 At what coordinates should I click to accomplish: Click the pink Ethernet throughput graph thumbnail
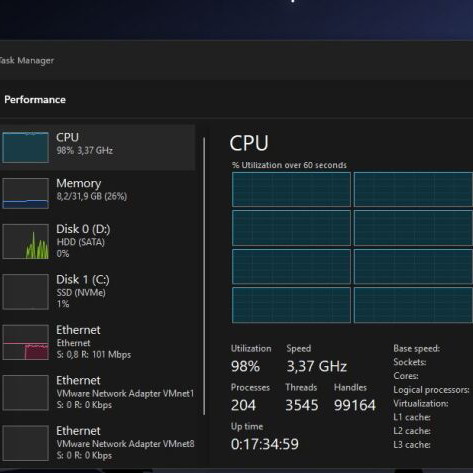coord(25,342)
